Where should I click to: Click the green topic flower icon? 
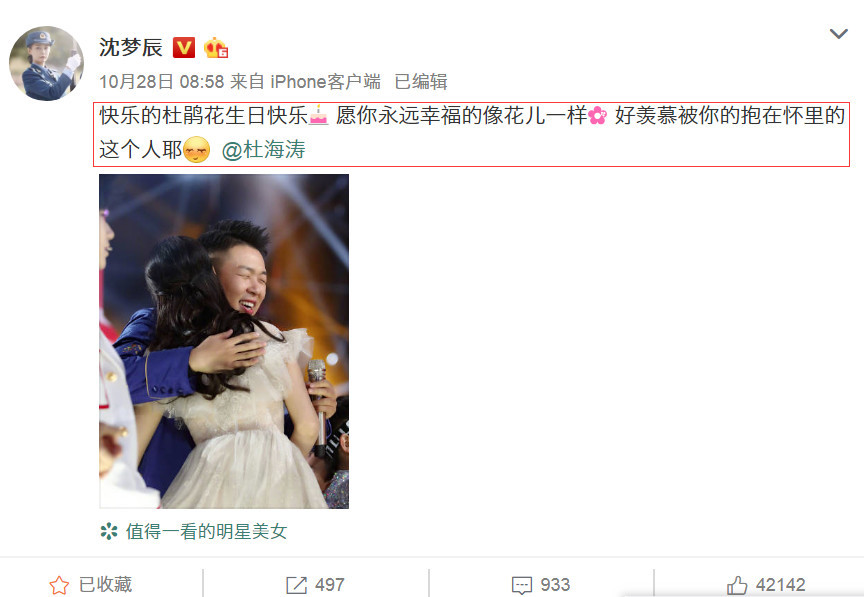point(109,531)
